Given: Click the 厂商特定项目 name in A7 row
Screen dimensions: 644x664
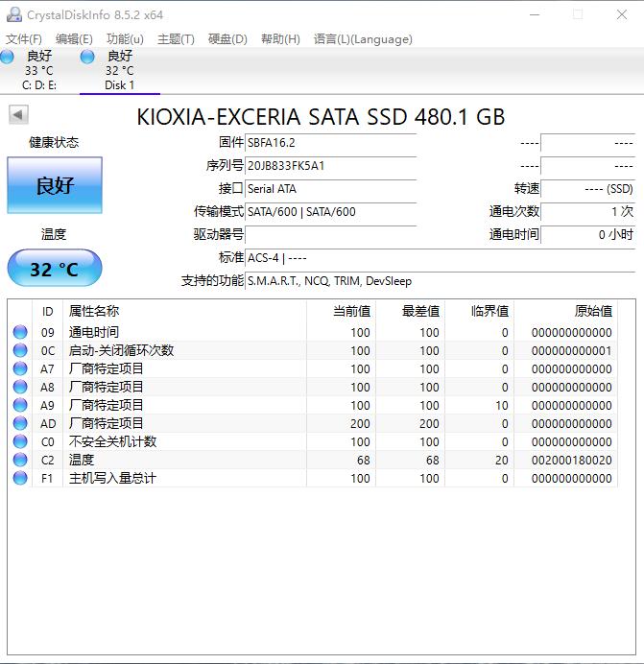Looking at the screenshot, I should [x=106, y=368].
